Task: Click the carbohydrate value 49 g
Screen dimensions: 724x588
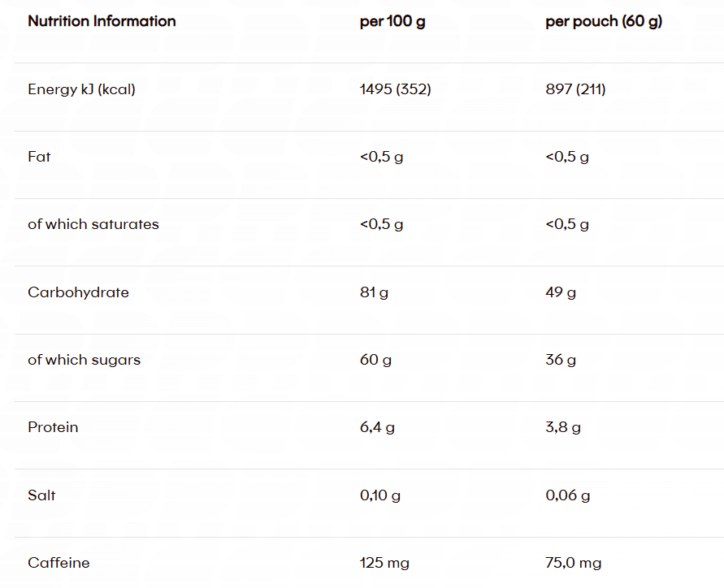Action: (x=561, y=292)
